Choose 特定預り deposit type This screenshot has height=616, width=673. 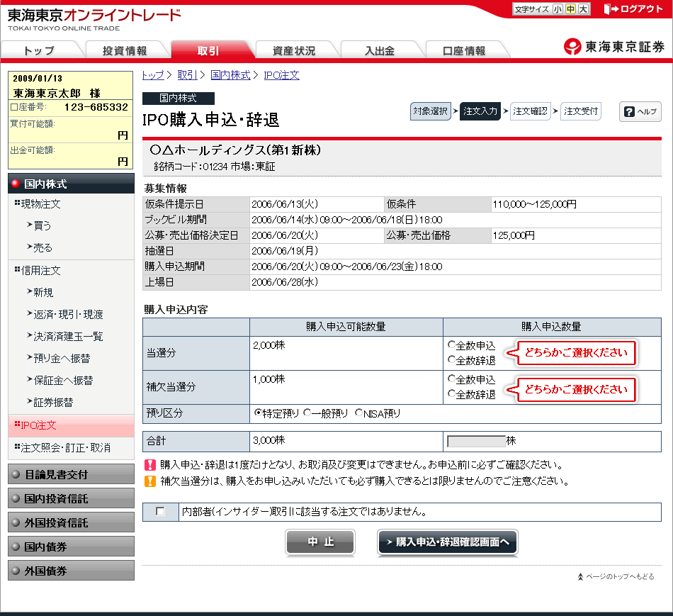(x=258, y=413)
